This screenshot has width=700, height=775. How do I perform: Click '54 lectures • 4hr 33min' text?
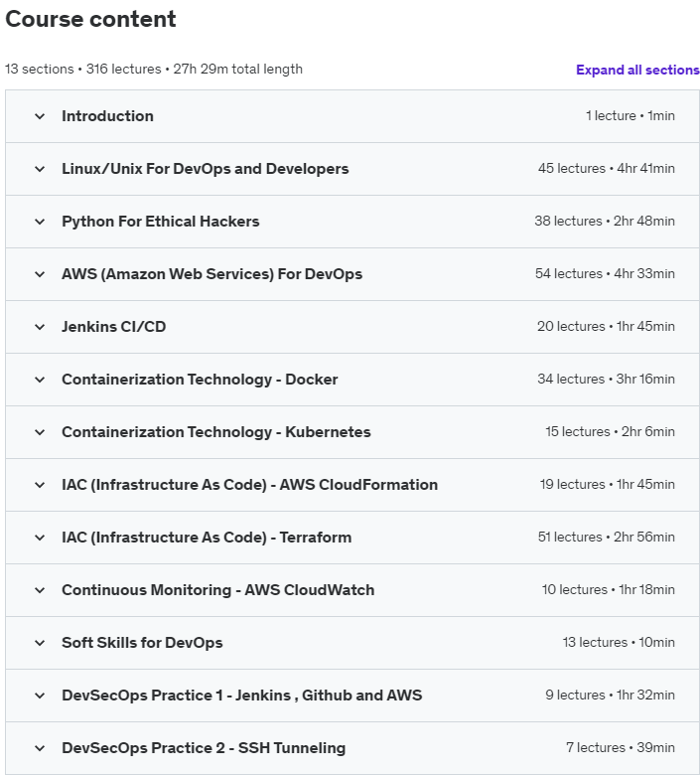605,274
